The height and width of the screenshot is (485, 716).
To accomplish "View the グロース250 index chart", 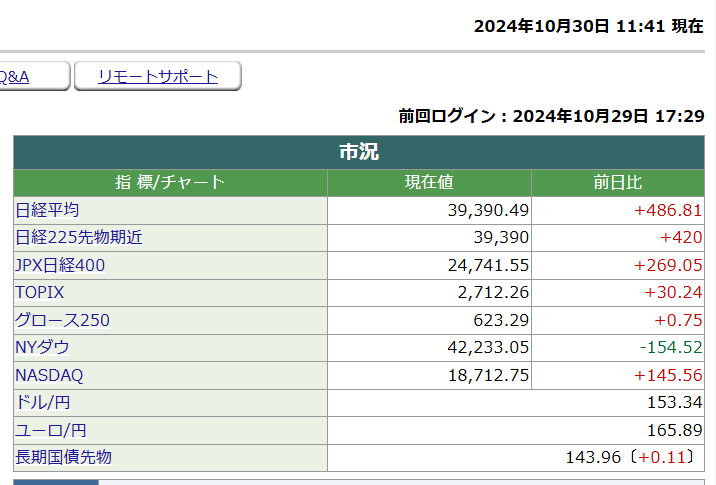I will [62, 320].
